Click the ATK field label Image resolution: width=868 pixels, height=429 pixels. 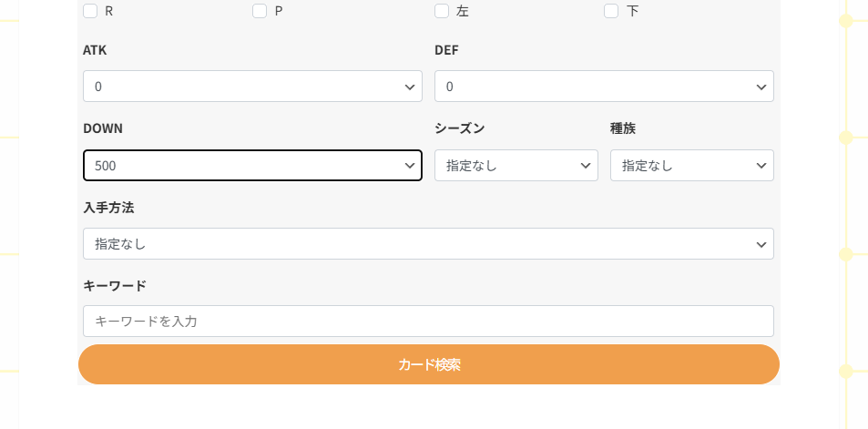[95, 50]
